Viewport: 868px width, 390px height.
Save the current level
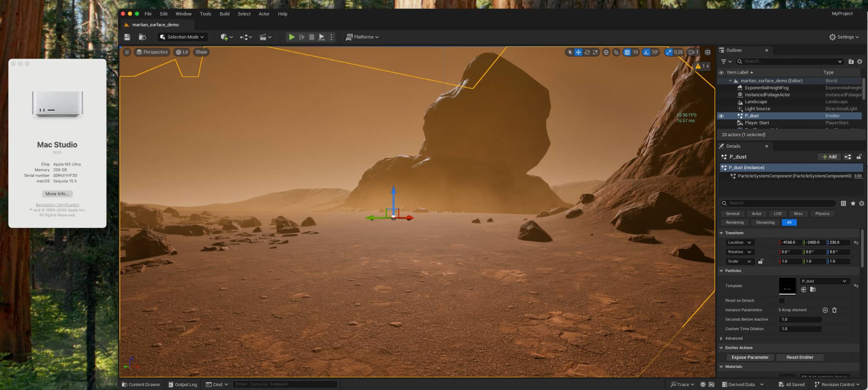pos(127,37)
